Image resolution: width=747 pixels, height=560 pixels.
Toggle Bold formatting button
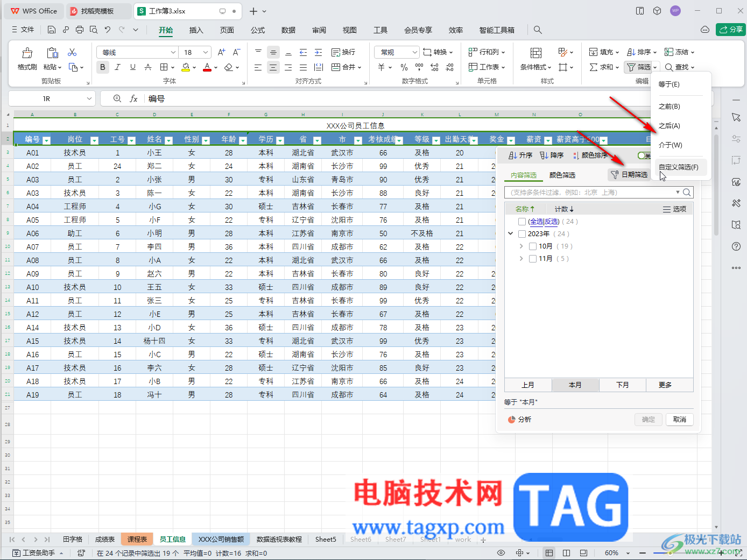point(102,67)
